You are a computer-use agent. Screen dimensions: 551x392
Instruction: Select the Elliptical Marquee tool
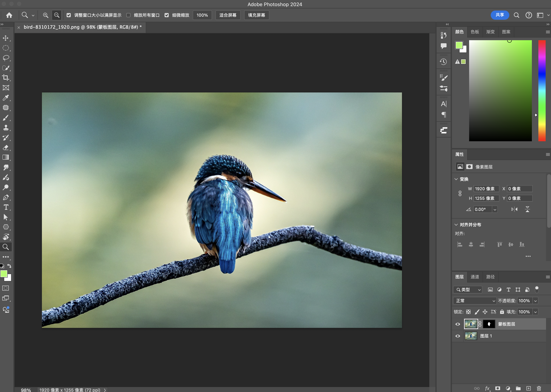(6, 48)
